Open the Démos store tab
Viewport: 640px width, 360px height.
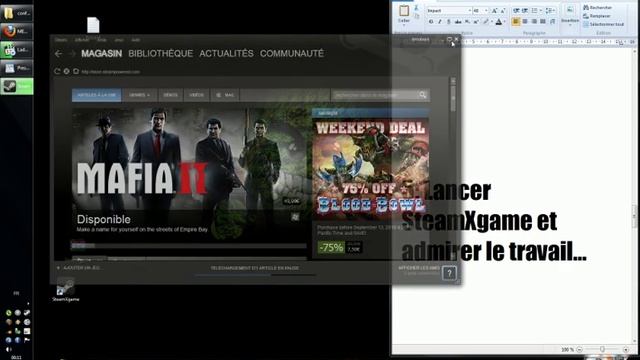click(x=170, y=95)
